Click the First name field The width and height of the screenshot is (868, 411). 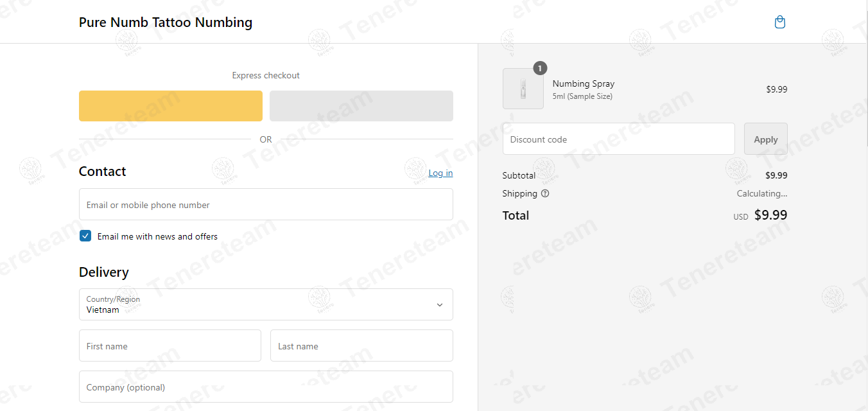point(170,345)
